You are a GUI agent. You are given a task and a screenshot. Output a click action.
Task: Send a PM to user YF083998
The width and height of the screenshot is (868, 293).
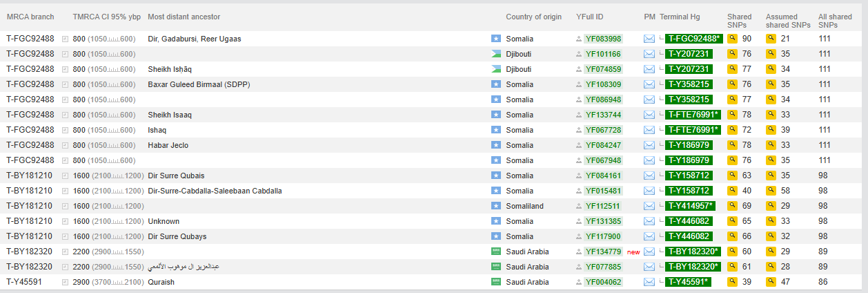[649, 39]
